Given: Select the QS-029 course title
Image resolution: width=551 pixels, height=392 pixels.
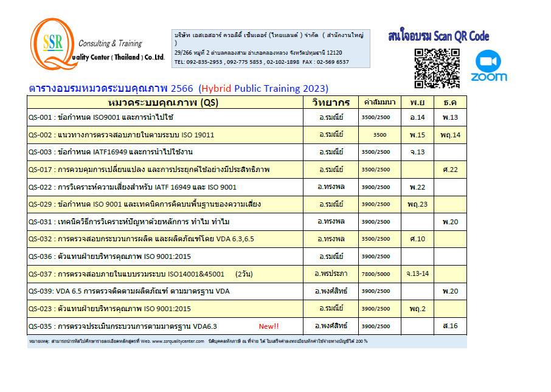Looking at the screenshot, I should point(145,204).
